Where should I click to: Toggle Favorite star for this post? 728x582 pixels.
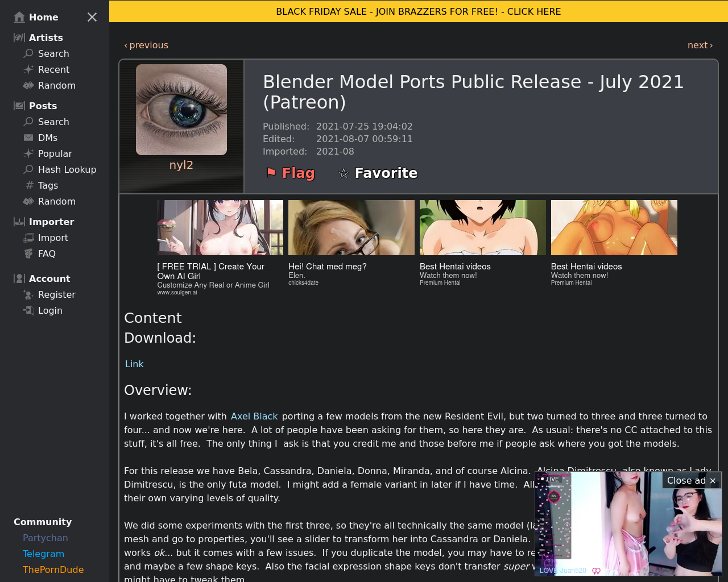[x=378, y=173]
